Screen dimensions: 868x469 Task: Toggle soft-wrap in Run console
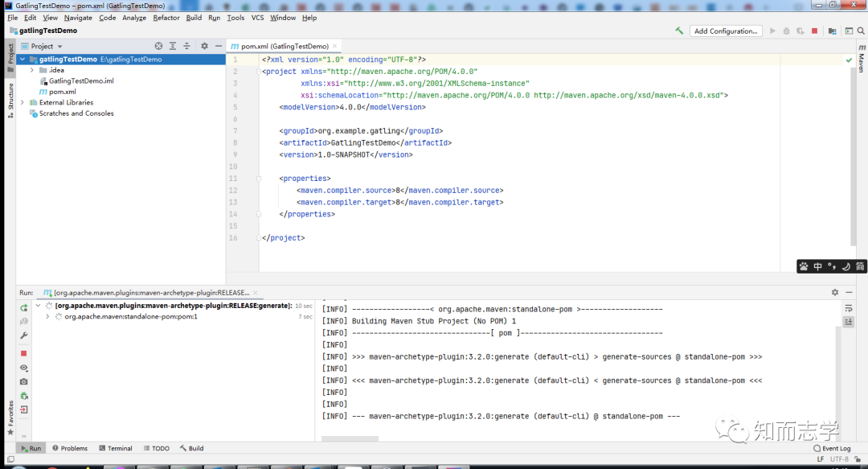tap(849, 308)
